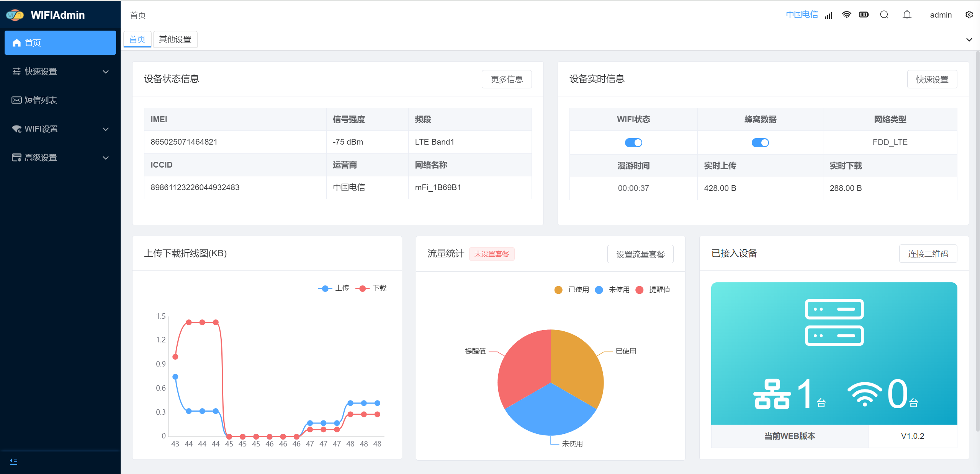This screenshot has height=474, width=980.
Task: Expand the 快速设置 submenu chevron
Action: point(106,72)
